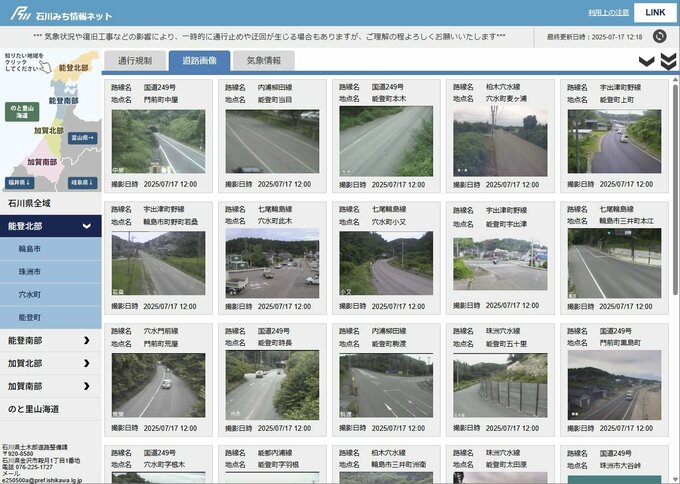This screenshot has width=680, height=484.
Task: Click the refresh icon beside last update time
Action: pyautogui.click(x=659, y=36)
